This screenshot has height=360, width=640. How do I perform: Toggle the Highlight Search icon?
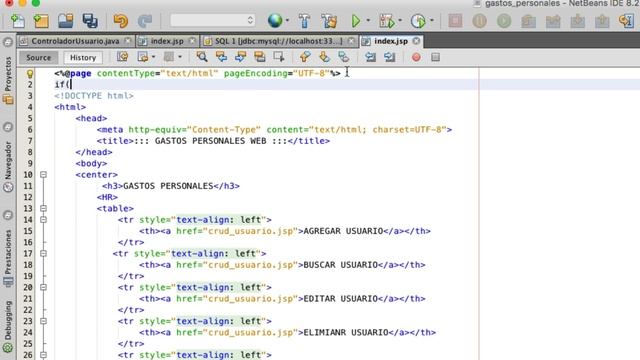(x=260, y=57)
